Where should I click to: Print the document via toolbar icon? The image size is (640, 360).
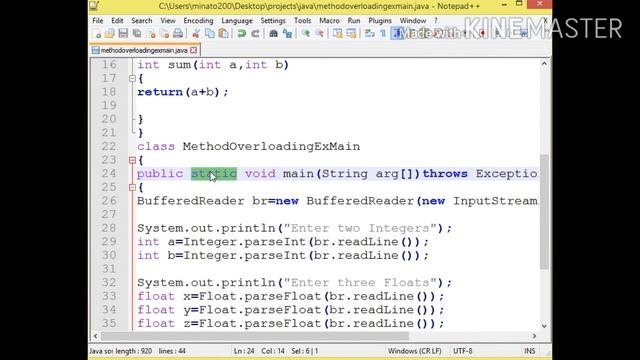point(178,34)
